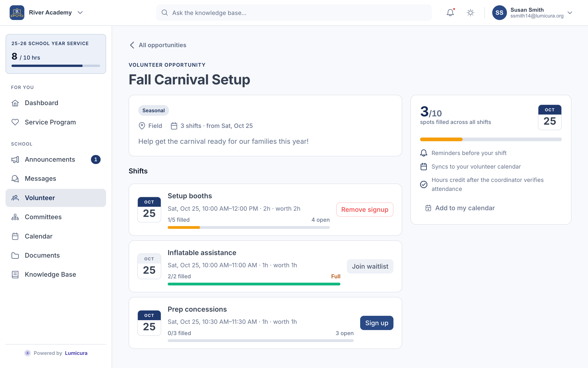Click the search magnifier icon
588x368 pixels.
pyautogui.click(x=164, y=13)
